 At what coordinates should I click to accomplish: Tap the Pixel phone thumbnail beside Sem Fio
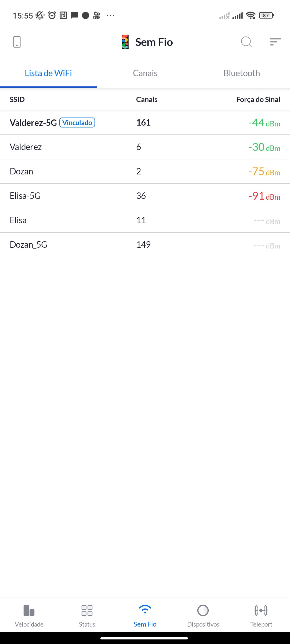[125, 42]
